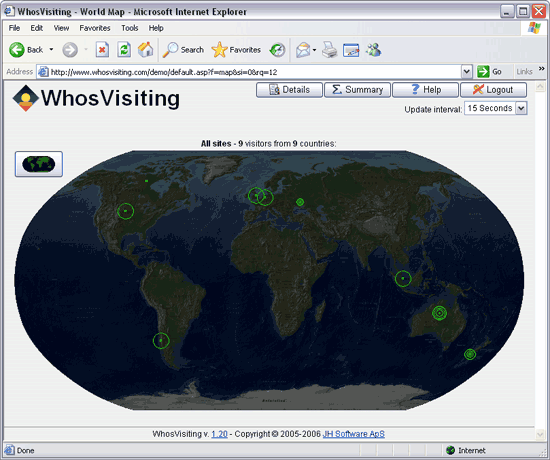Open Search with magnifier icon
Image resolution: width=550 pixels, height=460 pixels.
tap(170, 50)
